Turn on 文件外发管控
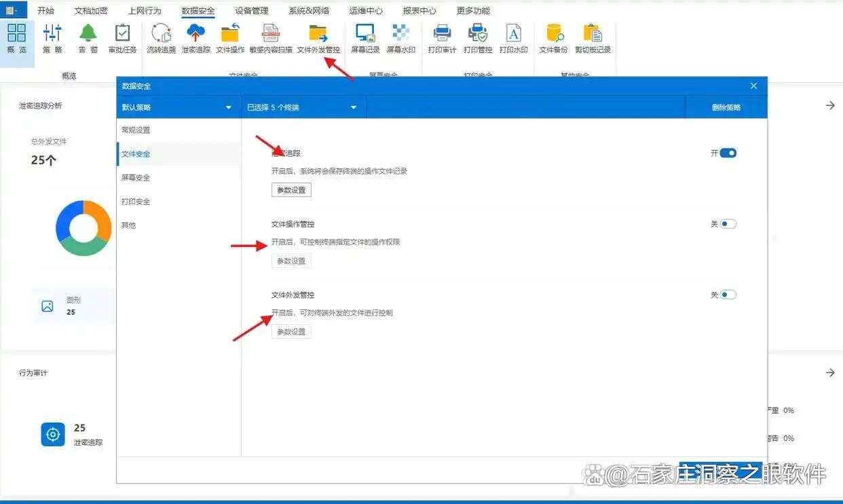 click(729, 294)
